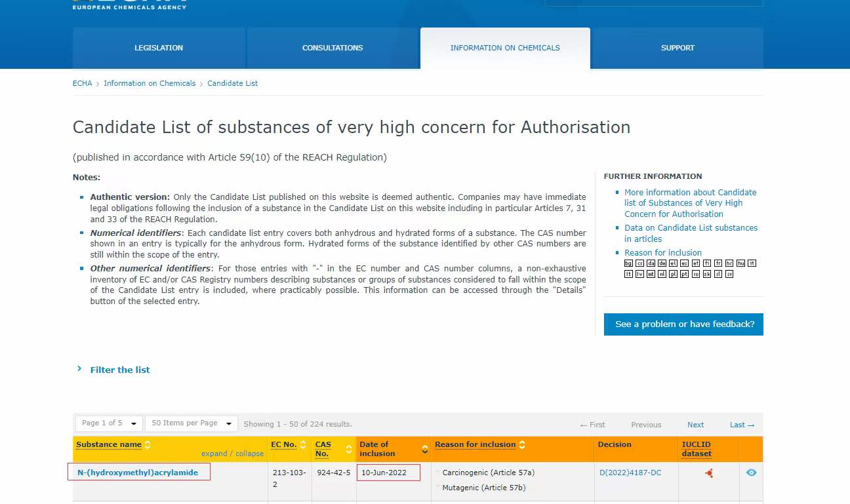Click the 'Information on Chemicals' breadcrumb link
The height and width of the screenshot is (504, 850).
(150, 83)
